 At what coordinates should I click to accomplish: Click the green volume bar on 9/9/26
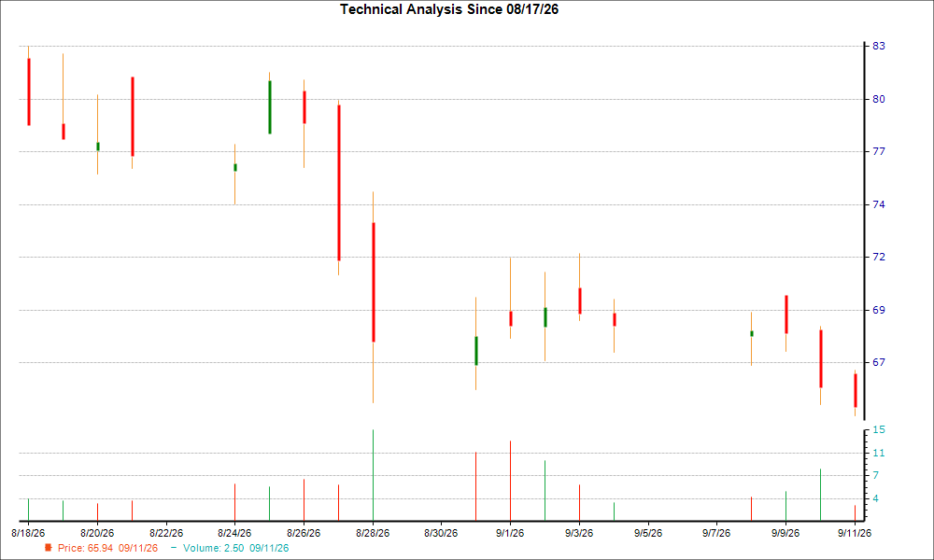[785, 506]
